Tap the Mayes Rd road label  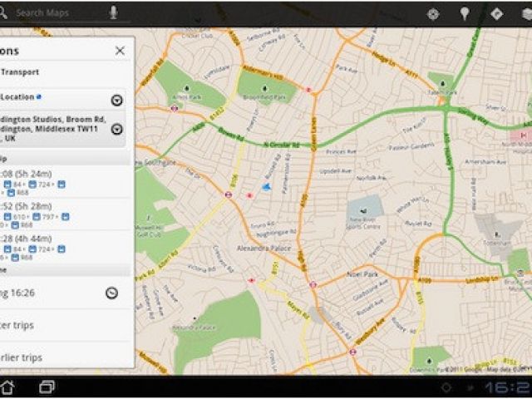pyautogui.click(x=298, y=310)
